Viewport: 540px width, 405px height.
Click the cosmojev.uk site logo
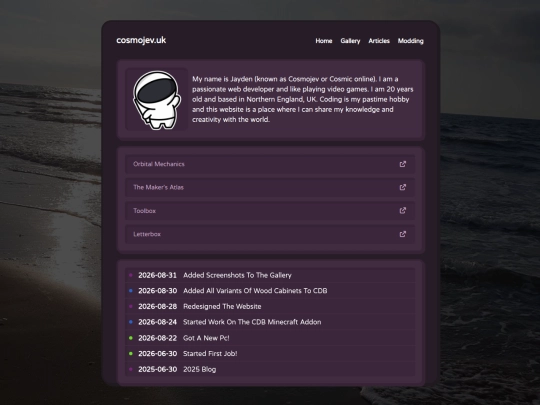tap(141, 40)
